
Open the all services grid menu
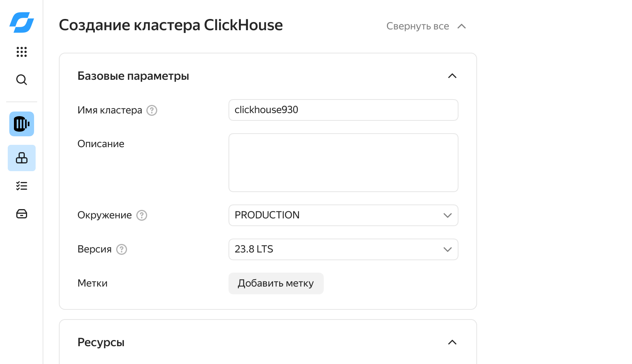[x=22, y=52]
